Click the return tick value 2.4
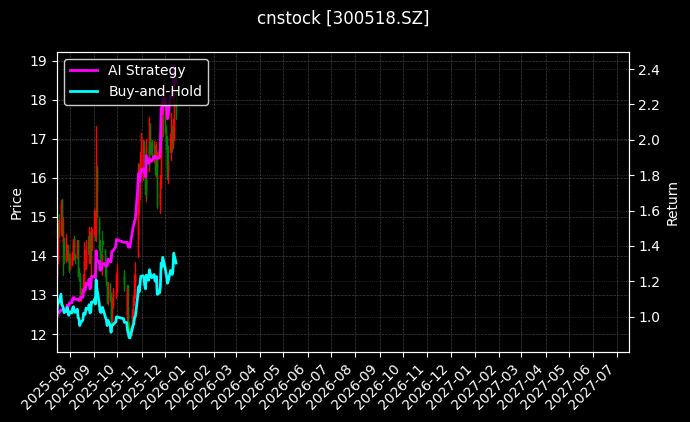The width and height of the screenshot is (690, 422). coord(649,70)
